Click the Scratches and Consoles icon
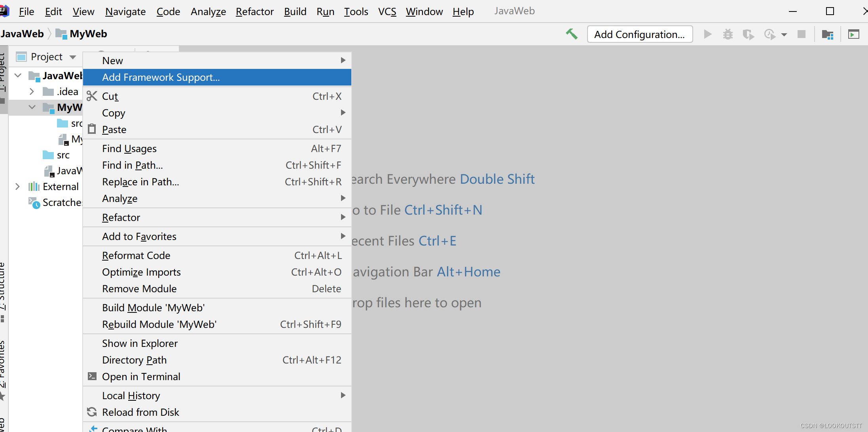 point(34,203)
